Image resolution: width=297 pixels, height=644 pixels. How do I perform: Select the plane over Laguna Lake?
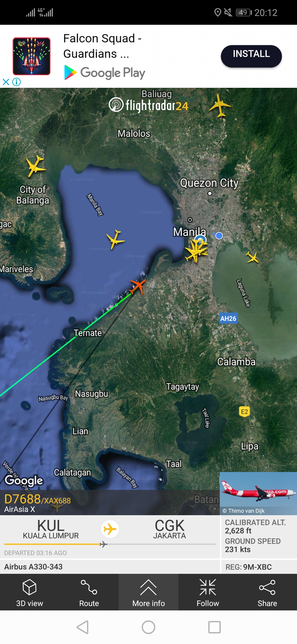pyautogui.click(x=252, y=257)
